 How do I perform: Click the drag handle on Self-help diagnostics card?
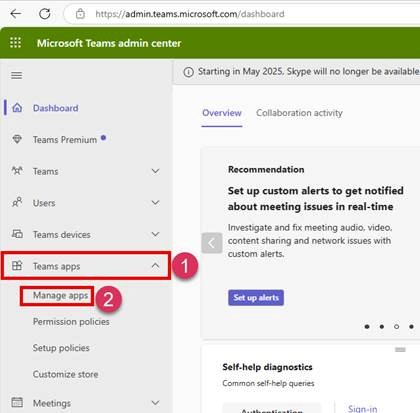pyautogui.click(x=400, y=349)
